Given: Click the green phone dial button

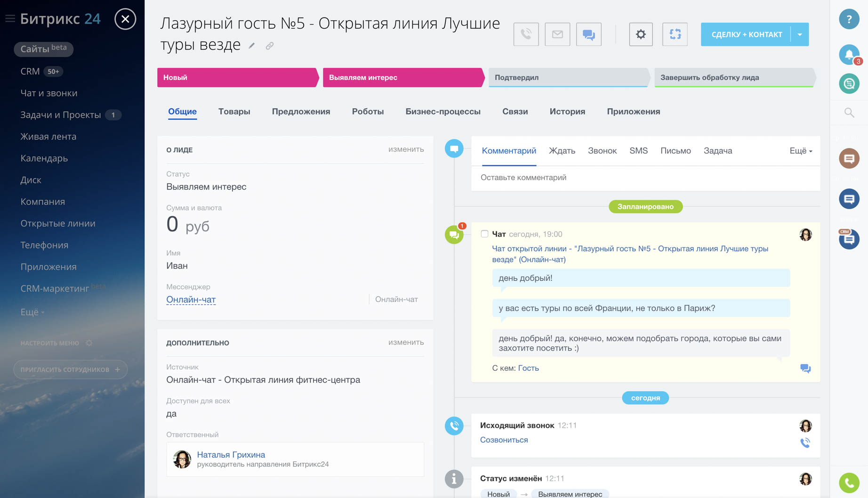Looking at the screenshot, I should coord(849,482).
